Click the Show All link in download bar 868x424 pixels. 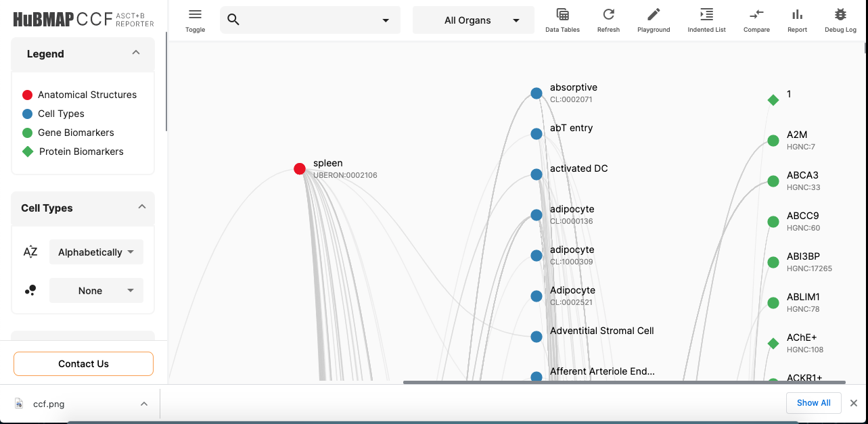tap(813, 402)
